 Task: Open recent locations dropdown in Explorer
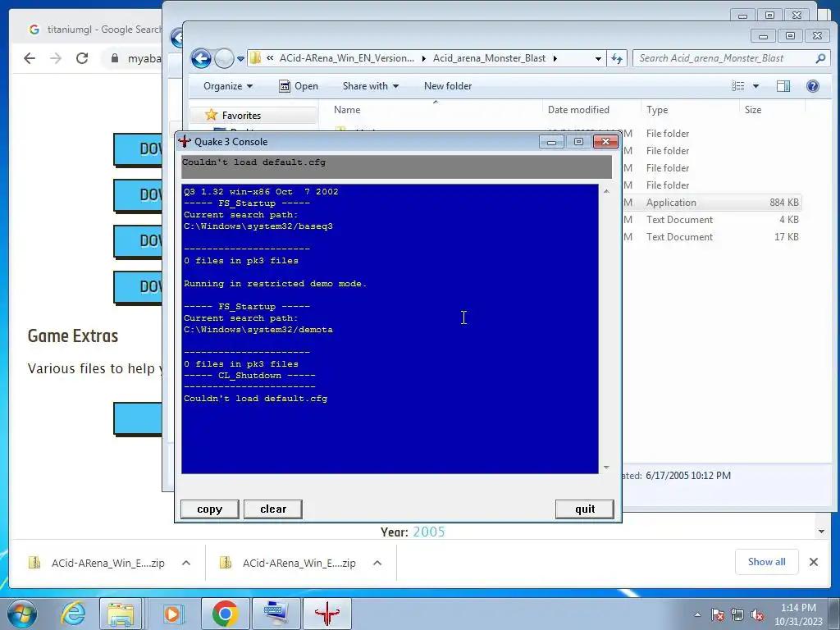[x=240, y=59]
